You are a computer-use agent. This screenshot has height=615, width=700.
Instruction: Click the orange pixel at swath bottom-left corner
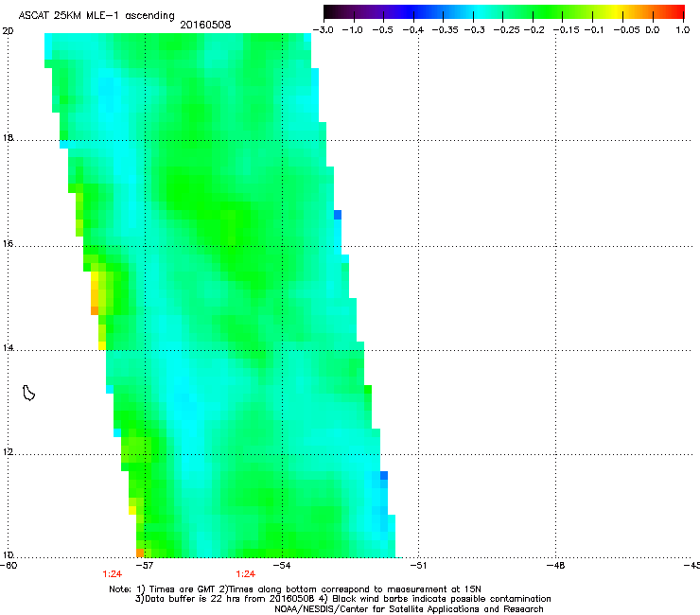coord(140,553)
